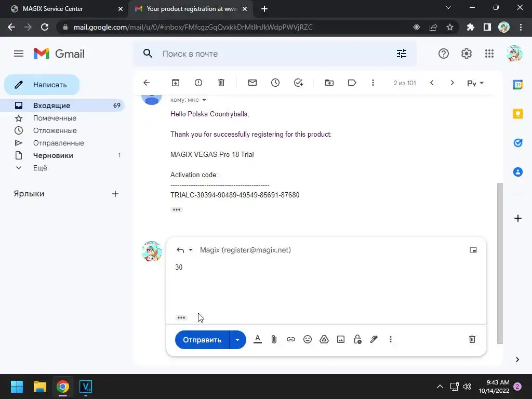Add the email to Tasks
Screen dimensions: 532x399
[x=298, y=83]
